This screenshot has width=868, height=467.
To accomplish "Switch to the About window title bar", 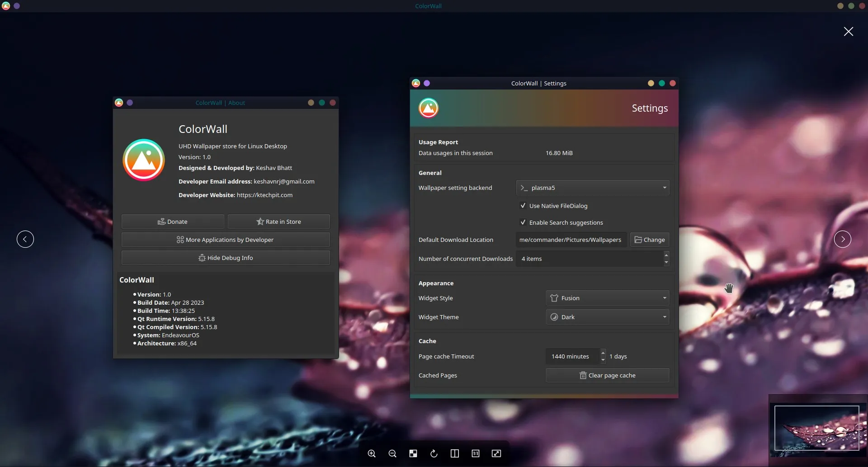I will (221, 103).
